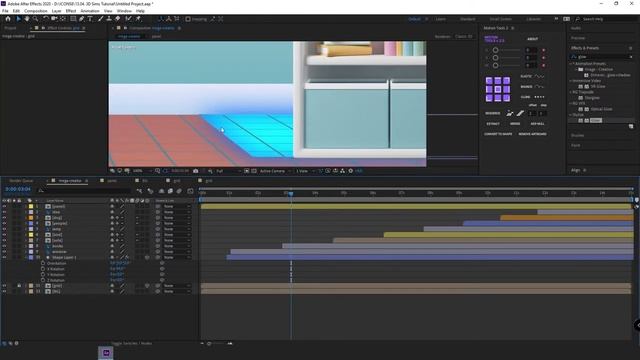
Task: Select the Brush tool
Action: tap(100, 19)
